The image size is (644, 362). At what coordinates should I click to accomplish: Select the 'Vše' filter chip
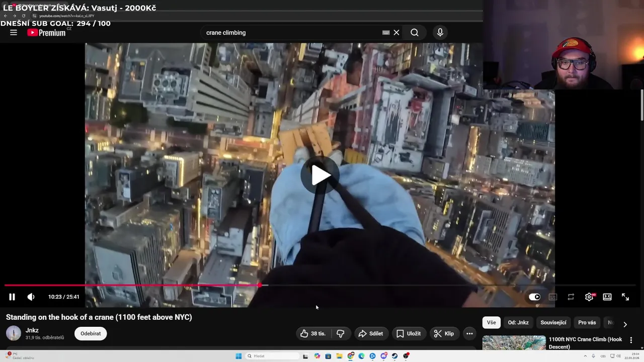click(491, 323)
